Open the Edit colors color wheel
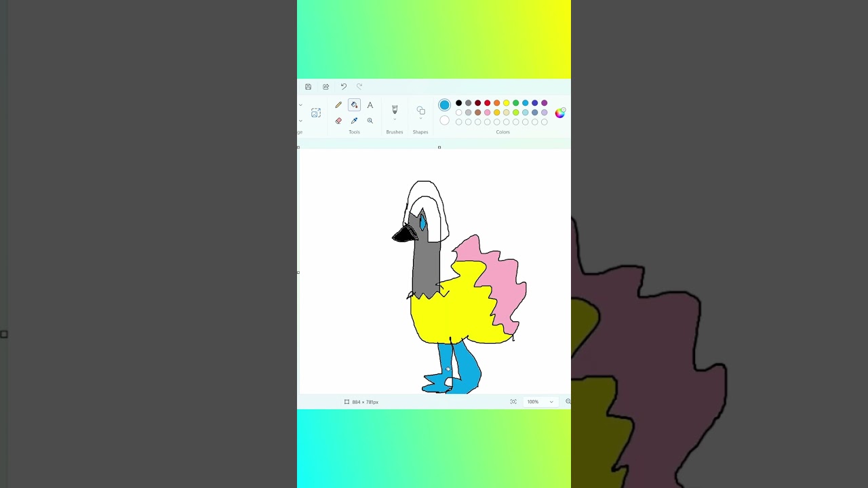Image resolution: width=868 pixels, height=488 pixels. click(560, 113)
